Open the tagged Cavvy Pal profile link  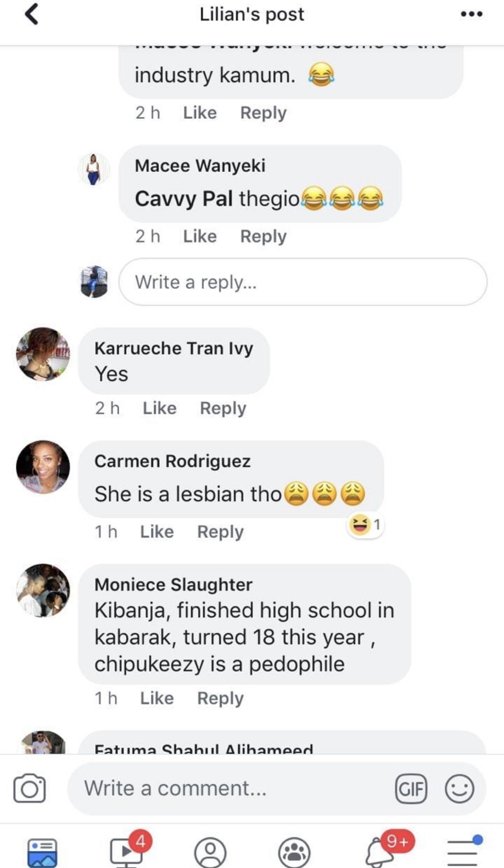(x=184, y=198)
